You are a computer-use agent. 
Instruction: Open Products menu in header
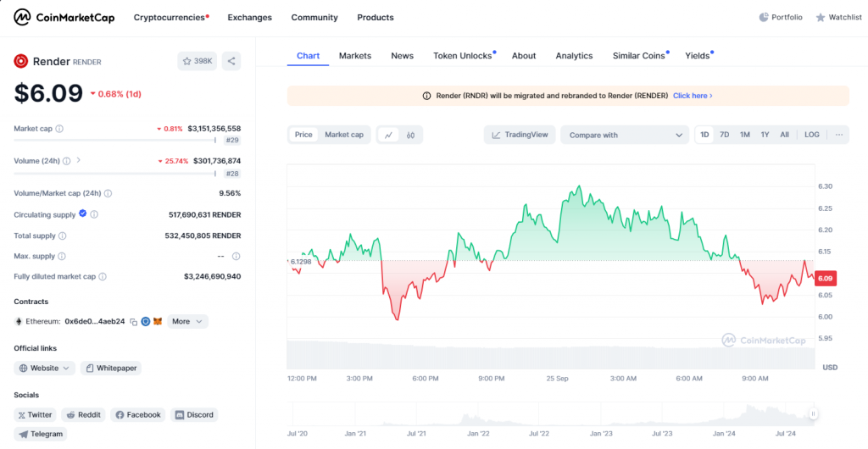[x=376, y=18]
